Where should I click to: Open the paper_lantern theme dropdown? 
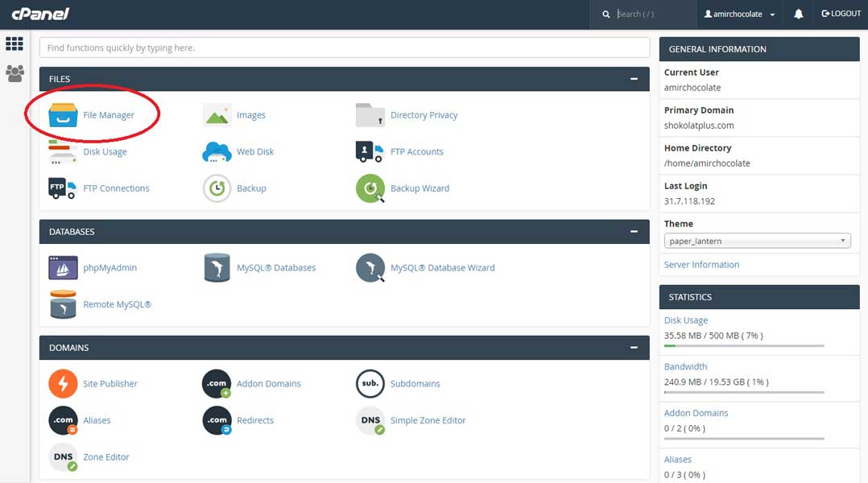757,241
